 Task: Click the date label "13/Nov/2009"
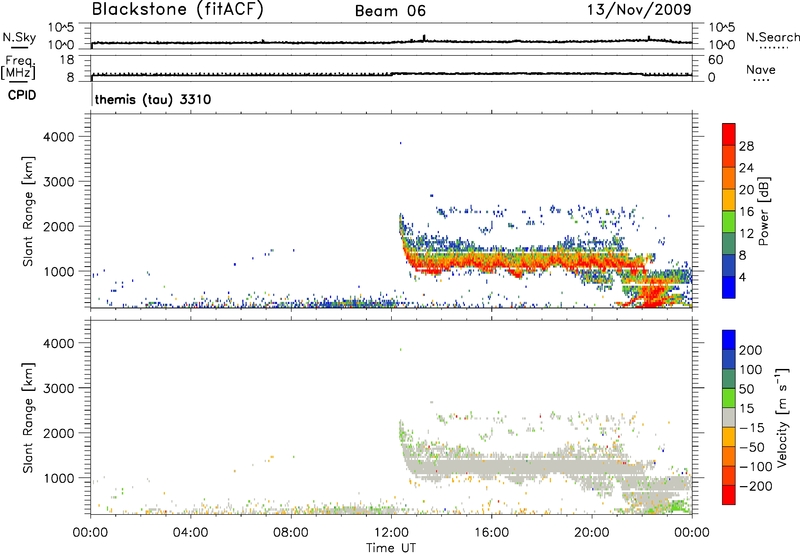tap(639, 9)
